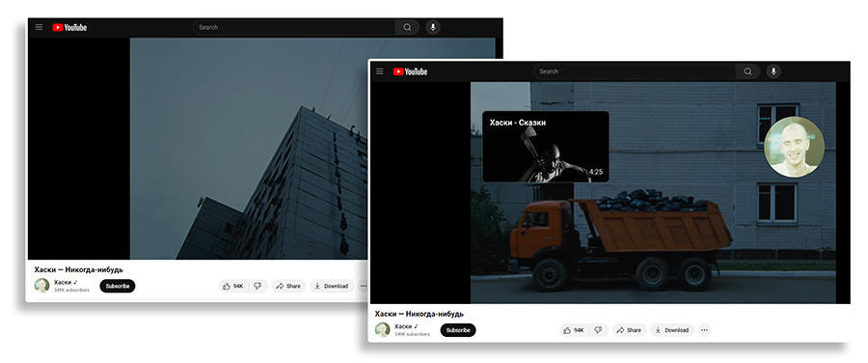The width and height of the screenshot is (868, 363).
Task: Click video title Хаски — Никогда-нибудь in front window
Action: pos(420,314)
